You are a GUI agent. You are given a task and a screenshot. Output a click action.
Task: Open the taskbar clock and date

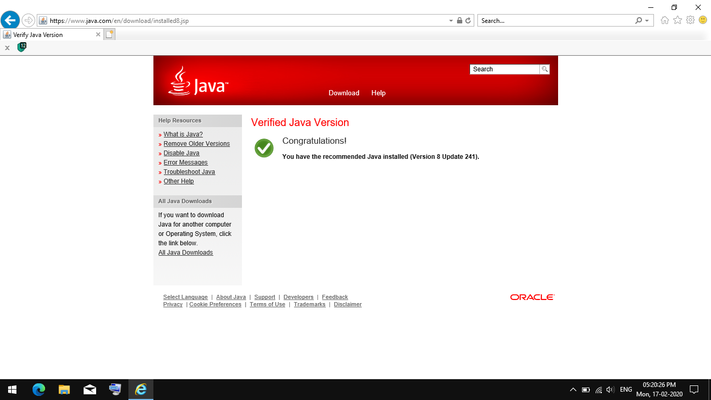click(x=659, y=390)
